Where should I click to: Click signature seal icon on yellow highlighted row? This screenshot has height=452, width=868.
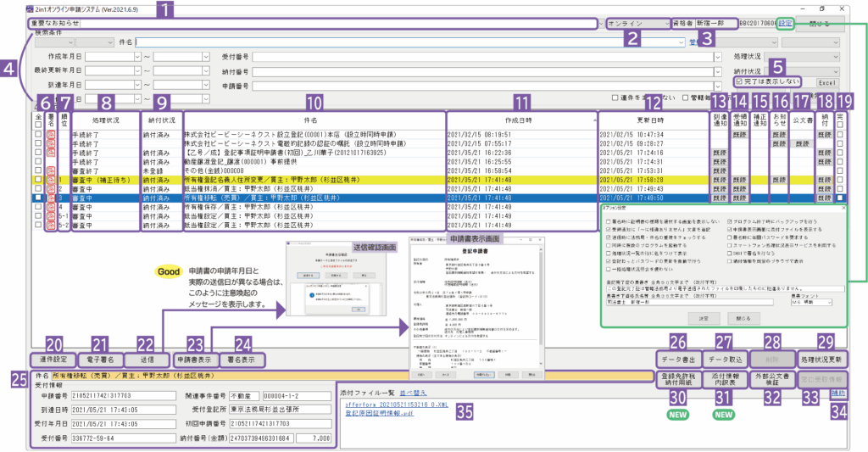pos(52,180)
